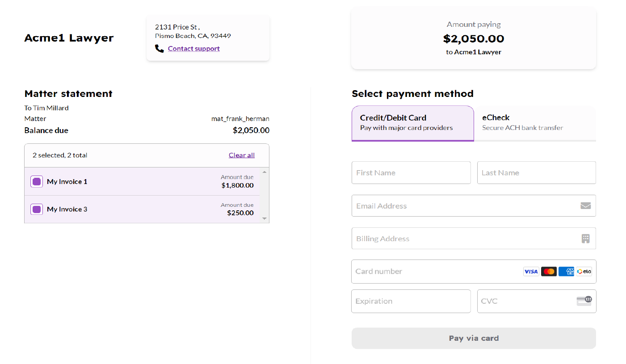
Task: Switch to the eCheck payment tab
Action: pyautogui.click(x=534, y=123)
